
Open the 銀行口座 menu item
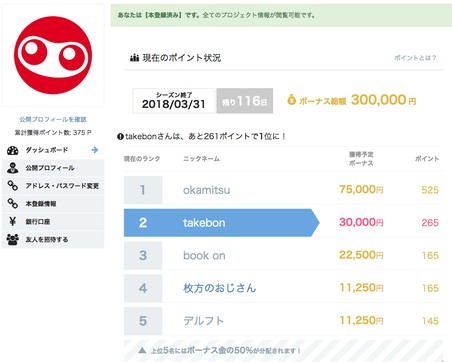tap(53, 221)
